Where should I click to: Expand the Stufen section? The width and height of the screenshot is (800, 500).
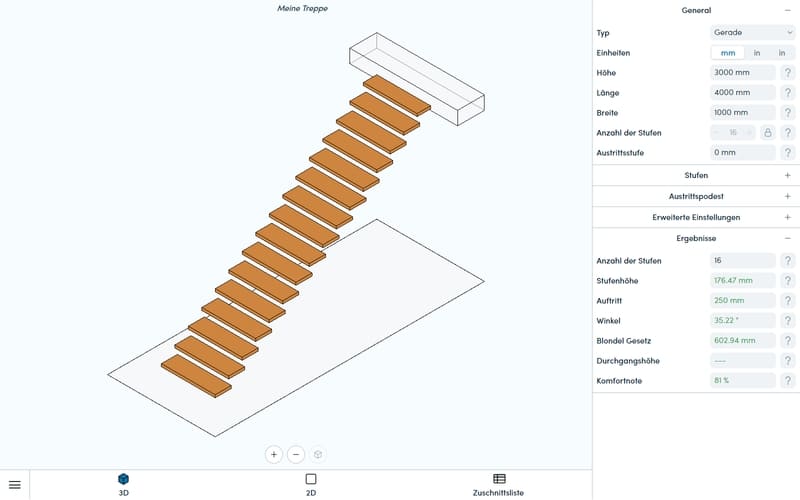click(788, 175)
